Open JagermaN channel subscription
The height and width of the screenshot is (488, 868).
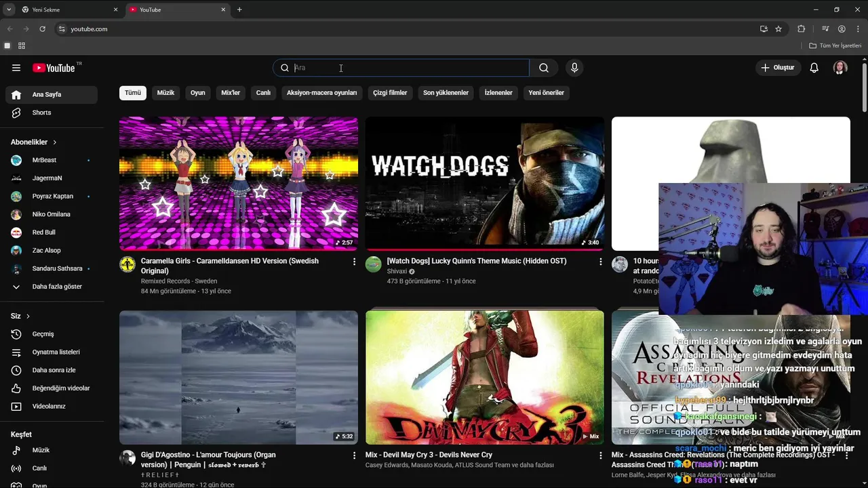52,178
